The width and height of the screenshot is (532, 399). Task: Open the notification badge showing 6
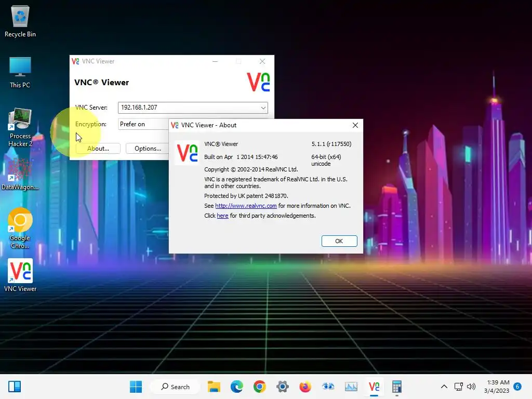pos(517,387)
